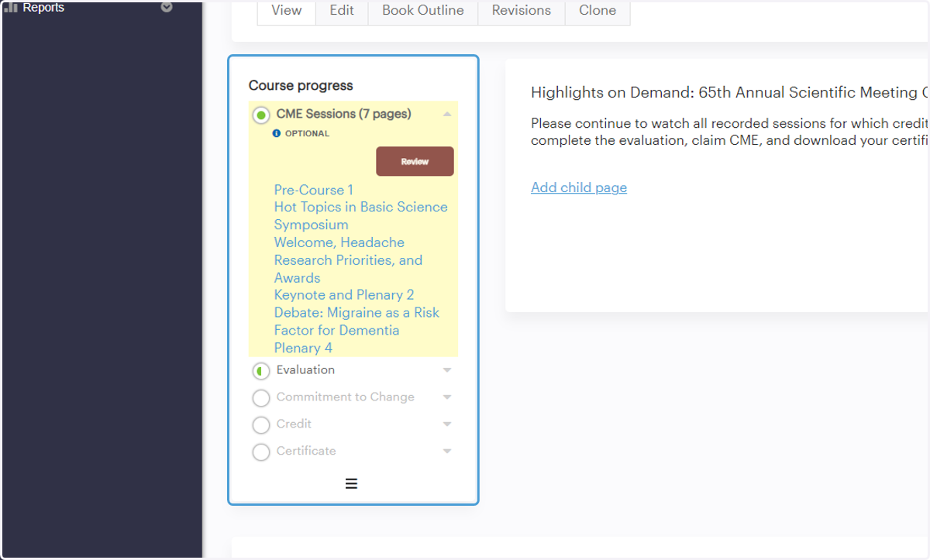Select the Clone tab

point(598,11)
